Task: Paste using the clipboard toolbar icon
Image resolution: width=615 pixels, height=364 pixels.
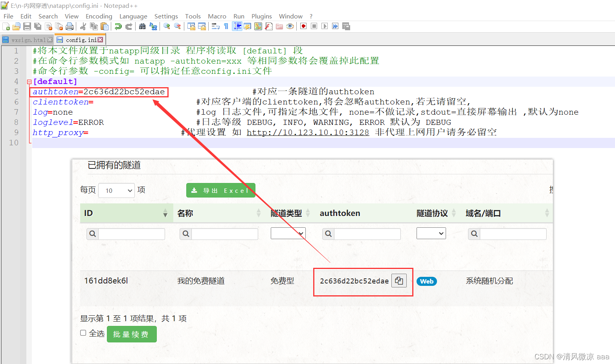Action: [x=105, y=26]
